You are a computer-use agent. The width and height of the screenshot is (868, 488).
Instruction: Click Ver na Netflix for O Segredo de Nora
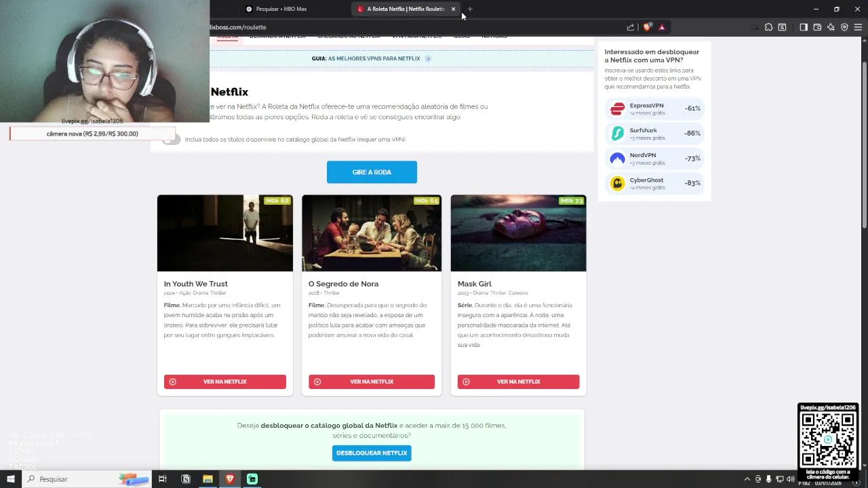372,382
